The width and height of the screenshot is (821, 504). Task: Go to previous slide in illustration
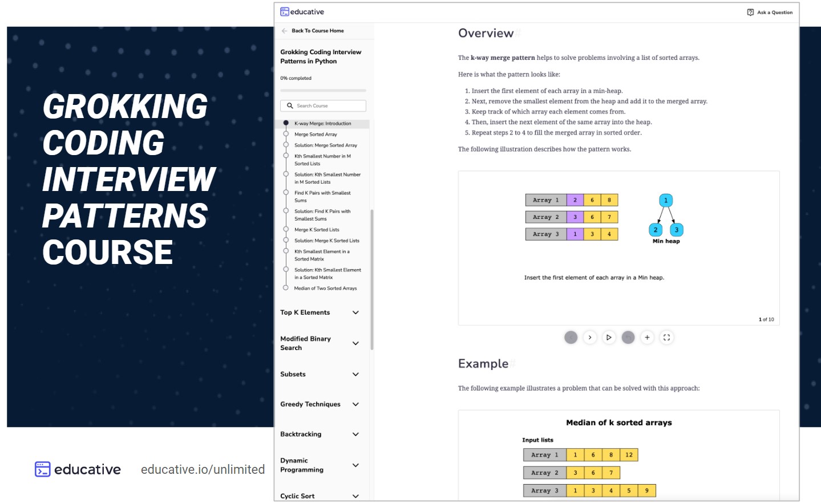pos(571,338)
